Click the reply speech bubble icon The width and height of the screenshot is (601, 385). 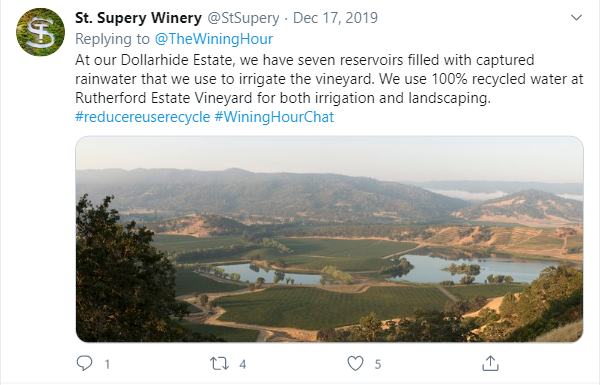click(84, 363)
